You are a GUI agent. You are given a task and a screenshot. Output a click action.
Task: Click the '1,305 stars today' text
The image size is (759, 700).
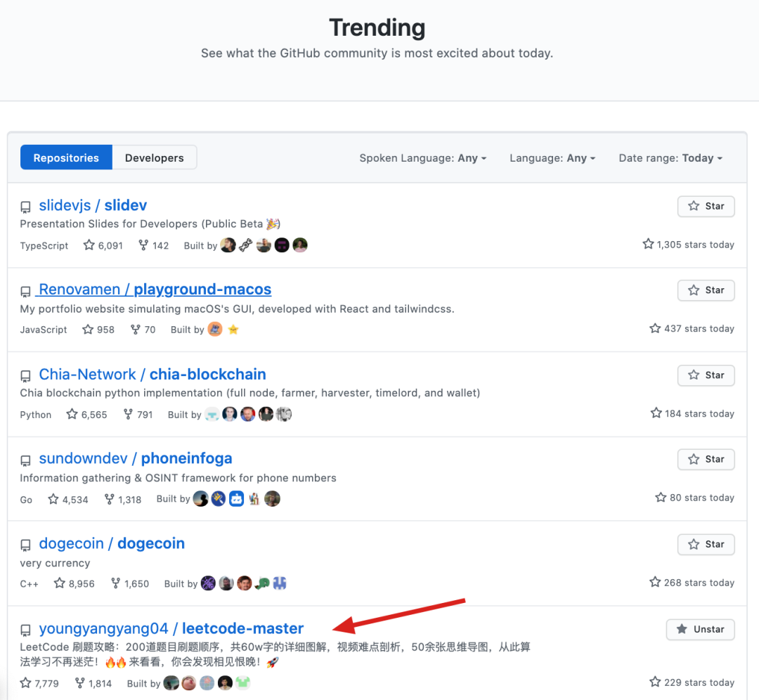695,245
